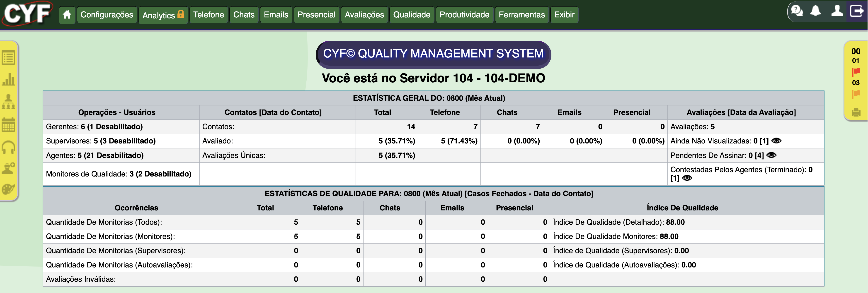Open the Ferramentas menu
The width and height of the screenshot is (868, 293).
click(x=522, y=15)
